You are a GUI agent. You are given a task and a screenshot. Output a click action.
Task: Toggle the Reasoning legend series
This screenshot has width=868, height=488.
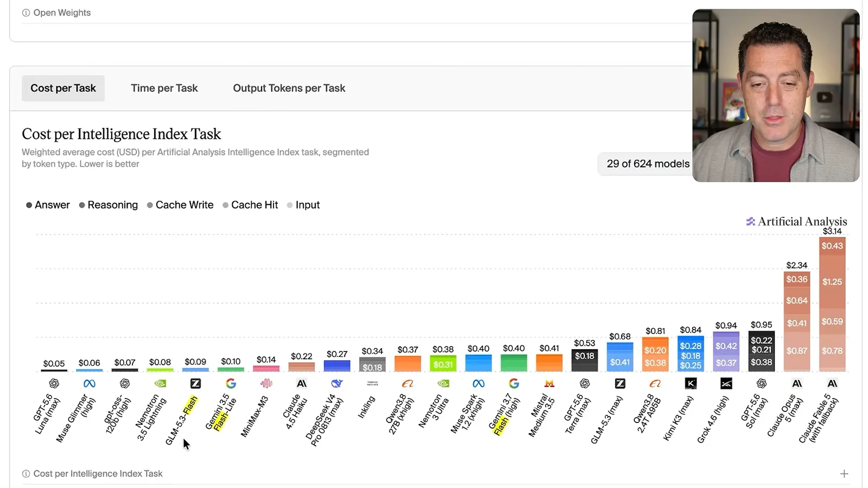(x=108, y=205)
